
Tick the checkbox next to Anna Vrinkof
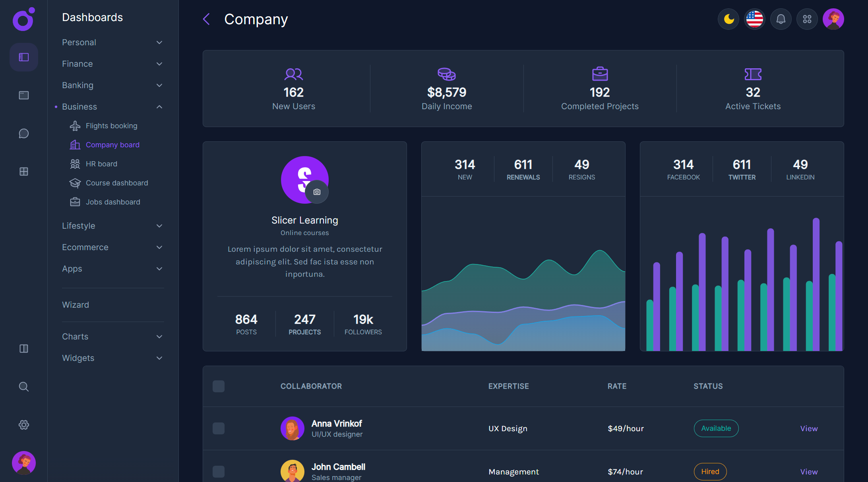click(218, 428)
